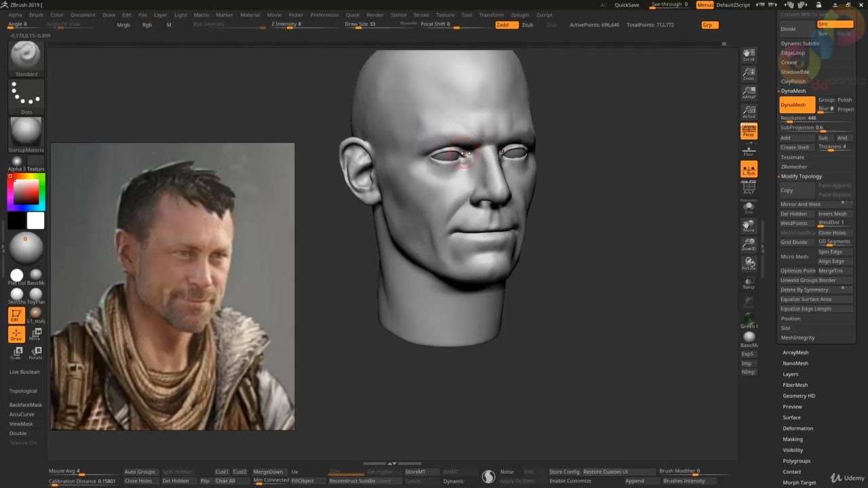This screenshot has width=868, height=488.
Task: Open the Zplugin menu
Action: pyautogui.click(x=520, y=15)
